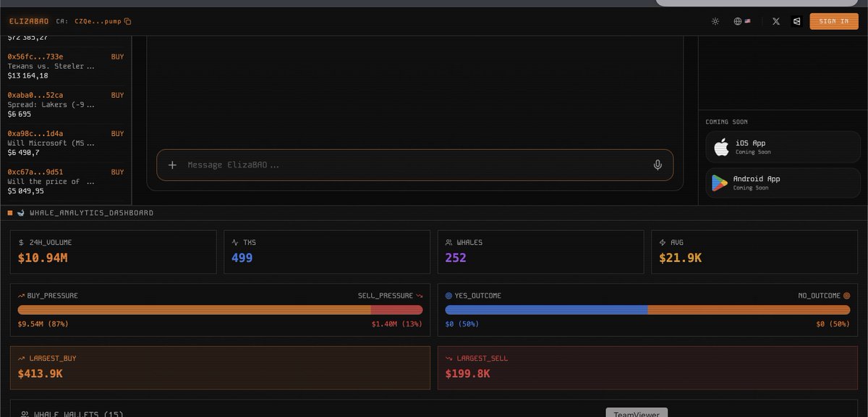Click the ELIZABAO logo
868x417 pixels.
tap(29, 22)
